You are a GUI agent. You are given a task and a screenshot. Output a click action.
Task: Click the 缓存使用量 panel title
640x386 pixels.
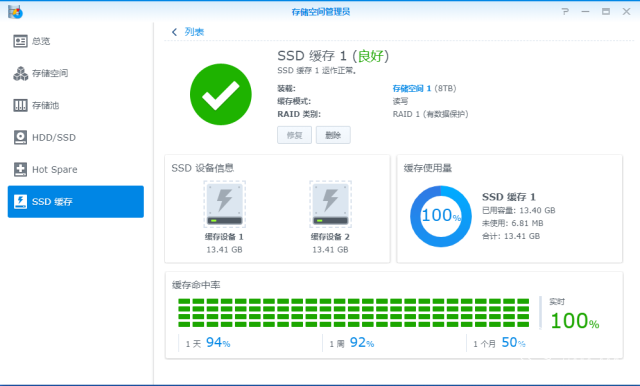pos(428,168)
